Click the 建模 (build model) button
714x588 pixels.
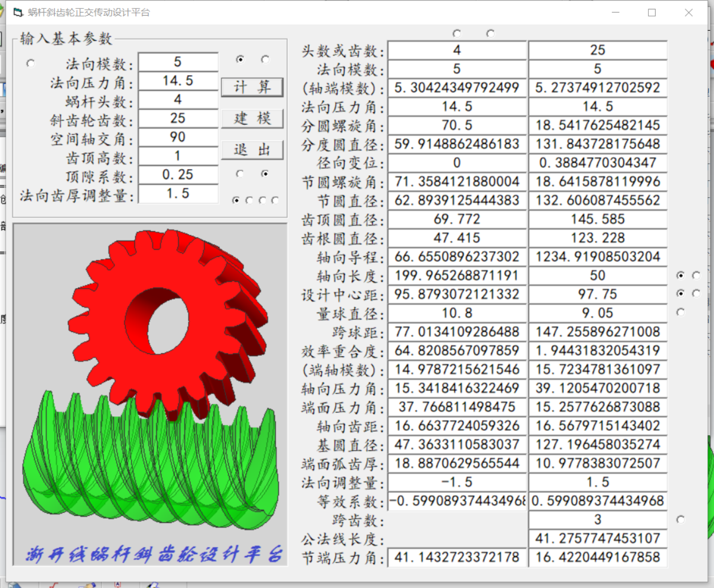coord(252,118)
